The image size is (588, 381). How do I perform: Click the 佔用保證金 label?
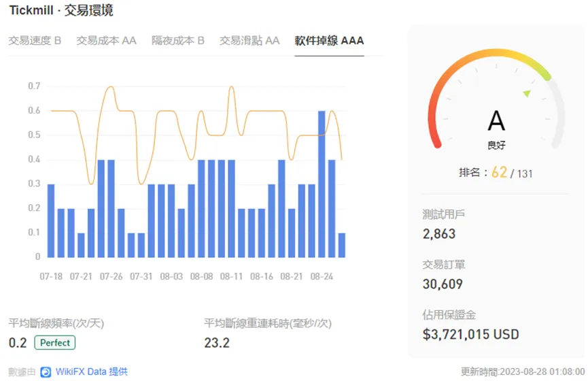449,314
